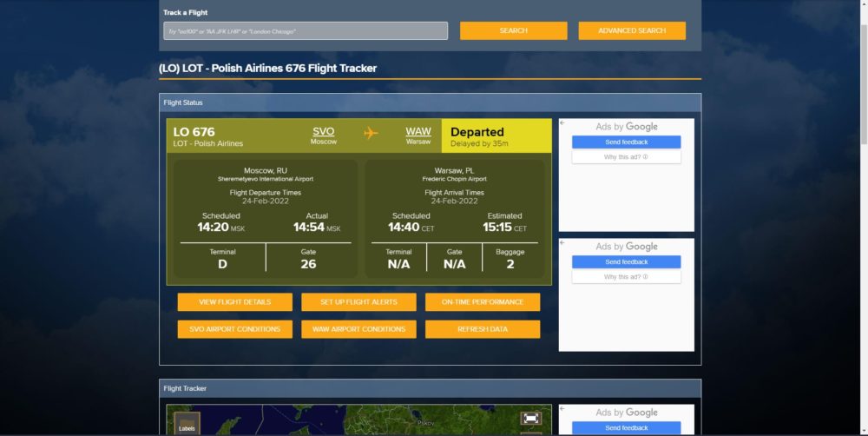Click departure gate value '26'
The width and height of the screenshot is (868, 436).
point(308,264)
